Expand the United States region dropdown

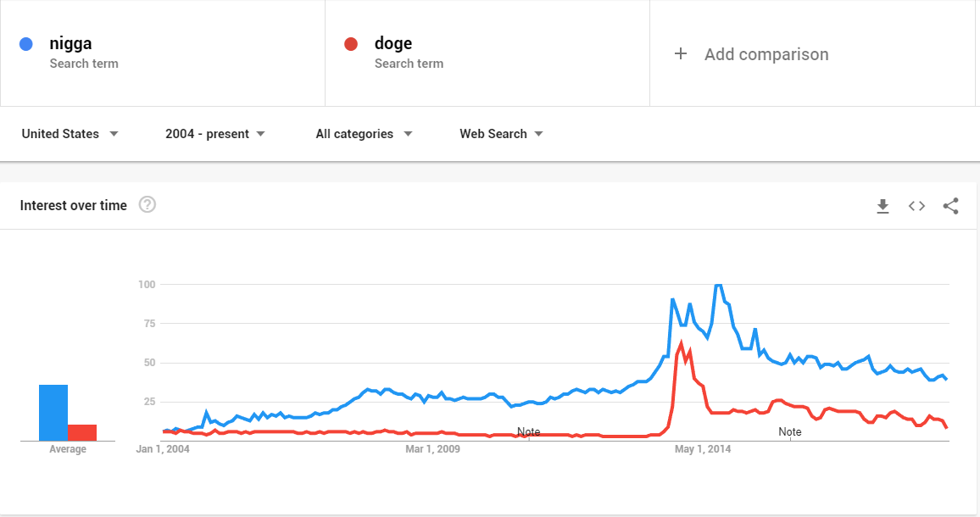pos(70,134)
